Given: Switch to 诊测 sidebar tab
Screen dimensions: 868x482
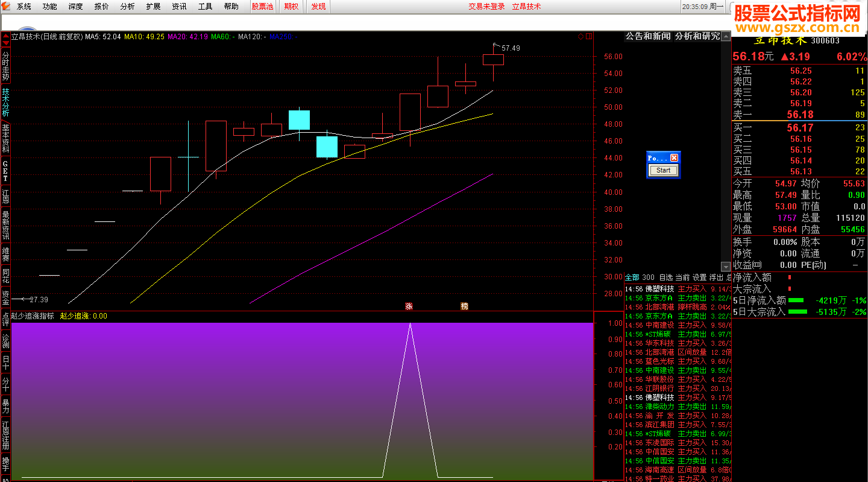Looking at the screenshot, I should point(5,341).
